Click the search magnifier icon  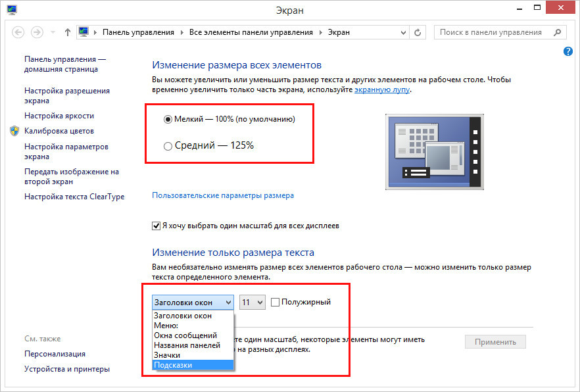[557, 32]
